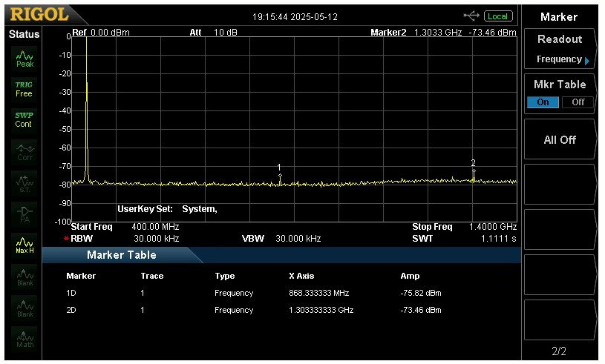Click the PA preamplifier status icon
This screenshot has height=364, width=605.
(x=24, y=214)
